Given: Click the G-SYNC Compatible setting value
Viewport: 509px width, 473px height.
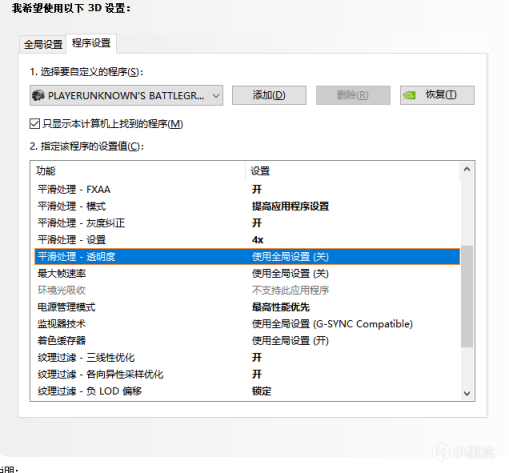Looking at the screenshot, I should [332, 324].
